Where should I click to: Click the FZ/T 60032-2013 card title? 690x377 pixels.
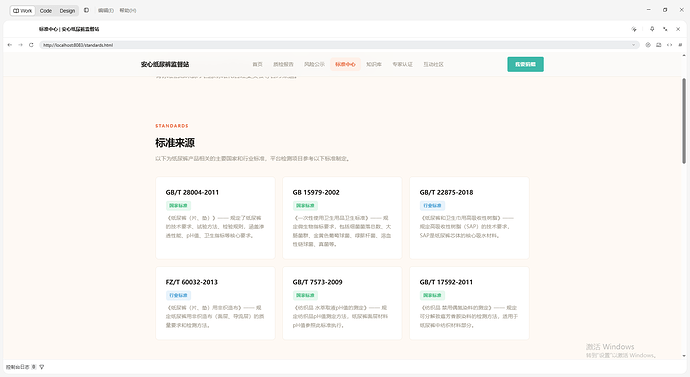pos(191,282)
